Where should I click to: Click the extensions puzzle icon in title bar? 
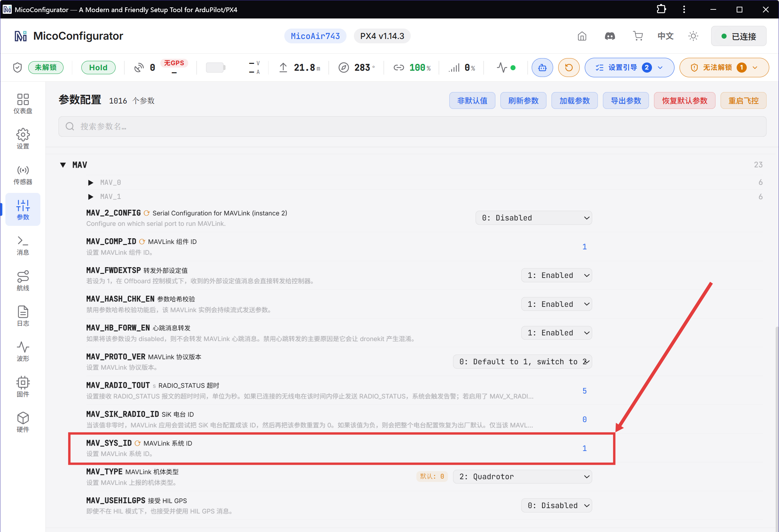[661, 9]
